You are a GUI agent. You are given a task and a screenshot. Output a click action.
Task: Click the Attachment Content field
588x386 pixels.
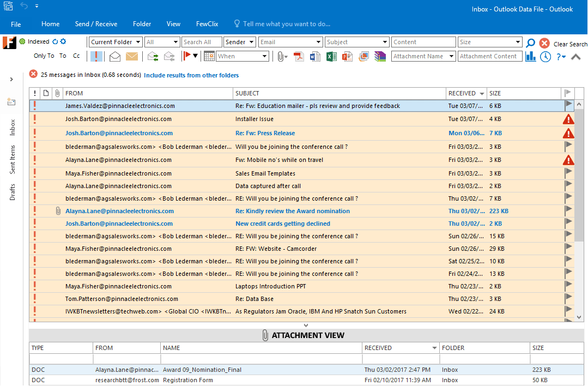point(490,56)
